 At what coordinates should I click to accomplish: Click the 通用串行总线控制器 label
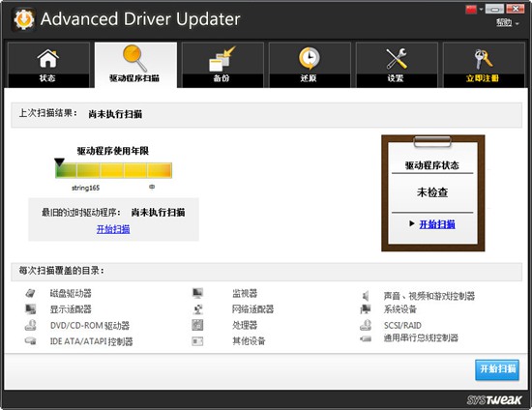point(421,337)
